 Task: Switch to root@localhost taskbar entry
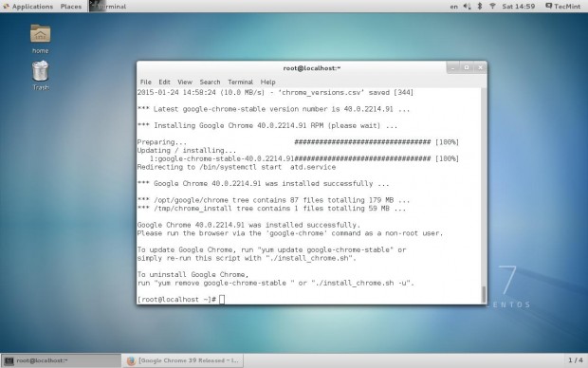pos(61,360)
